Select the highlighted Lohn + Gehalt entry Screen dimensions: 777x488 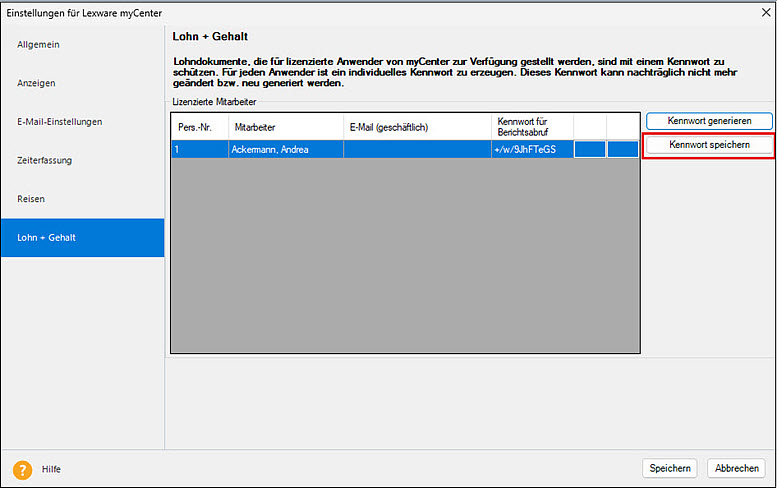[47, 238]
